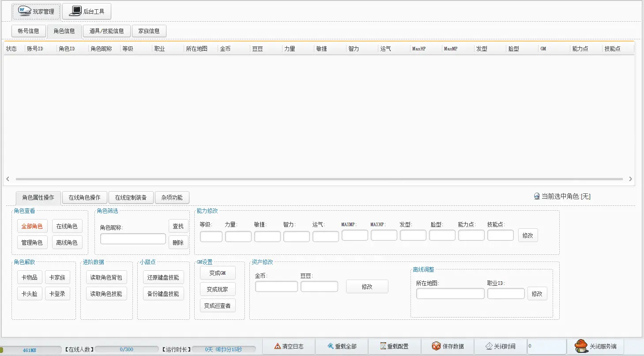The image size is (644, 356).
Task: Click the 变成玩家 button
Action: 218,289
